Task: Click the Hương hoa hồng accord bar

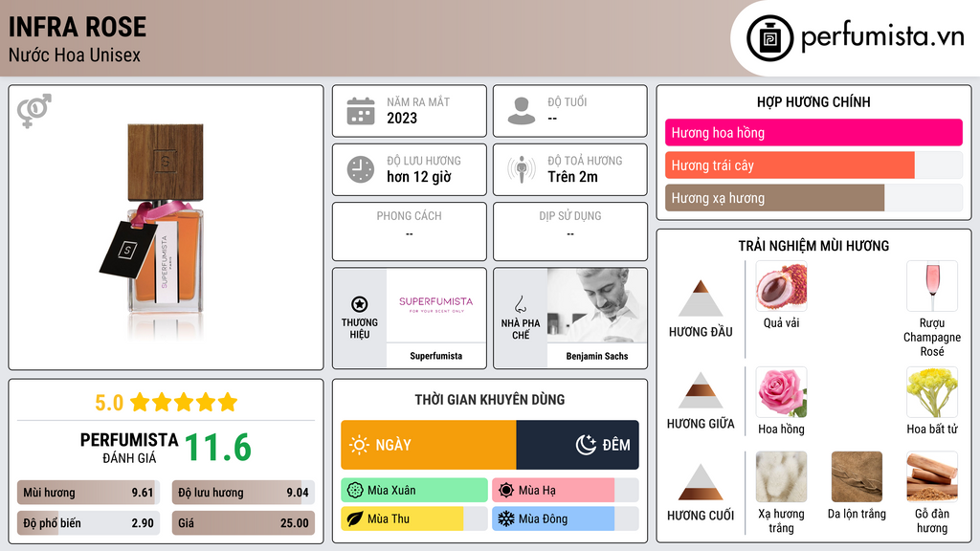Action: click(x=813, y=132)
